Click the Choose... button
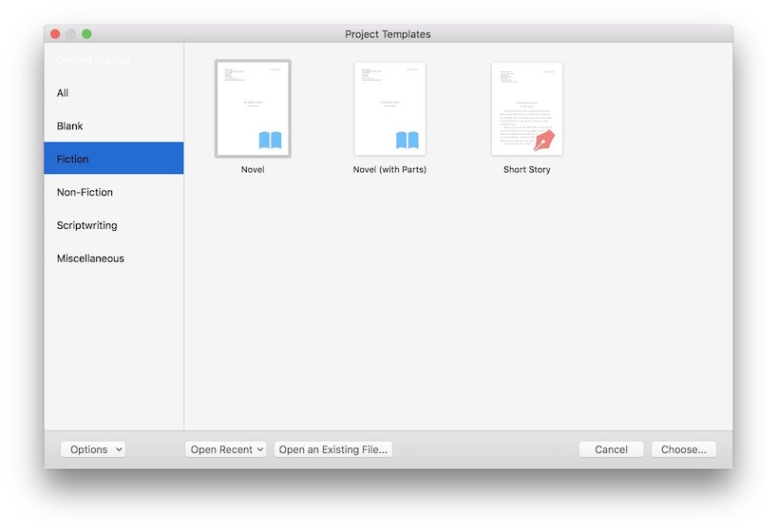 pyautogui.click(x=683, y=449)
